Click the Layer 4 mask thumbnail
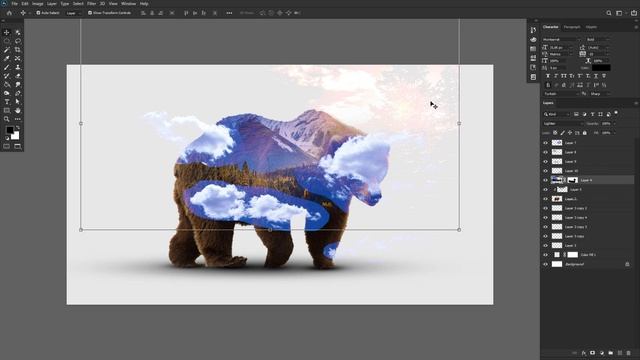640x360 pixels. click(573, 180)
